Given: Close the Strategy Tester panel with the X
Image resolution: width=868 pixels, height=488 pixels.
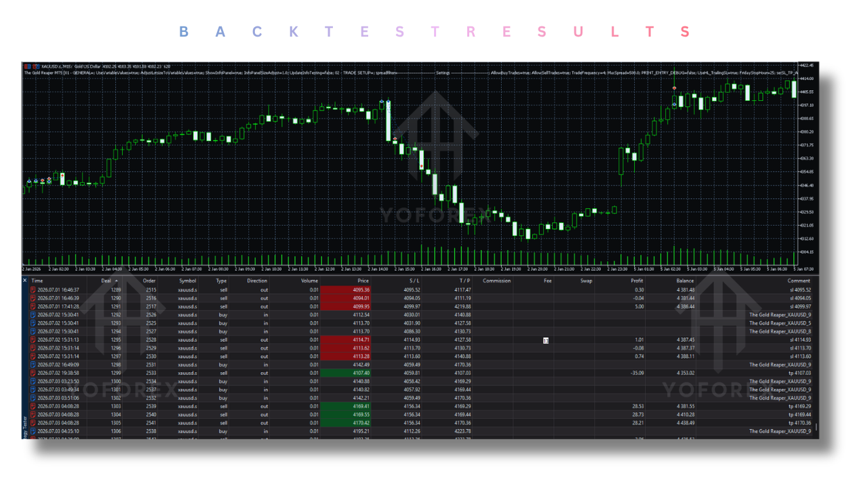Looking at the screenshot, I should 25,280.
